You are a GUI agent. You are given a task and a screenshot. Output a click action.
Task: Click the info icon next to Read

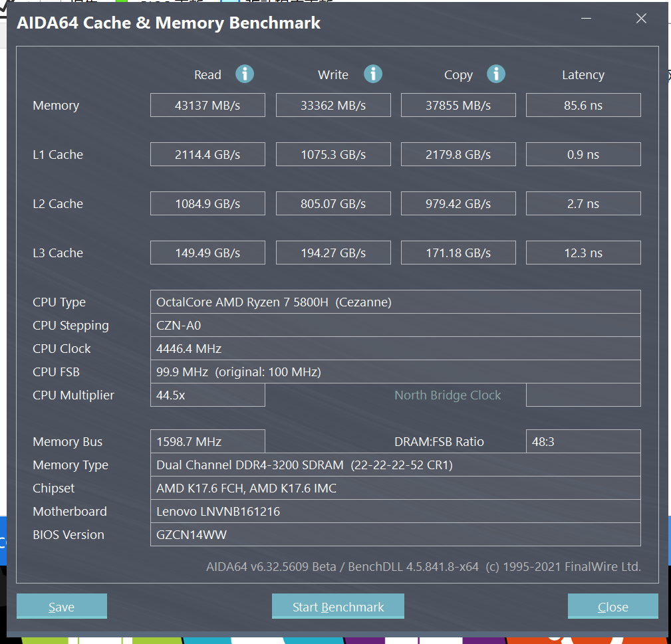(245, 74)
